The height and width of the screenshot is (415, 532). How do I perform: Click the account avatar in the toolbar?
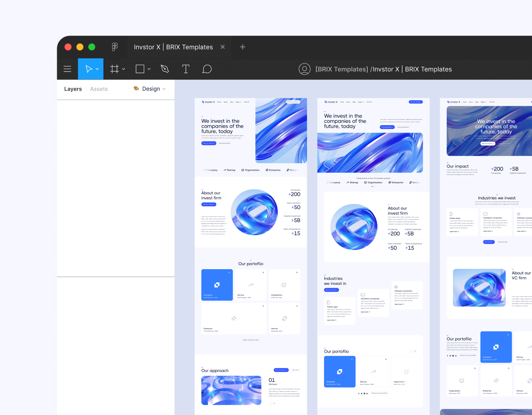(305, 69)
